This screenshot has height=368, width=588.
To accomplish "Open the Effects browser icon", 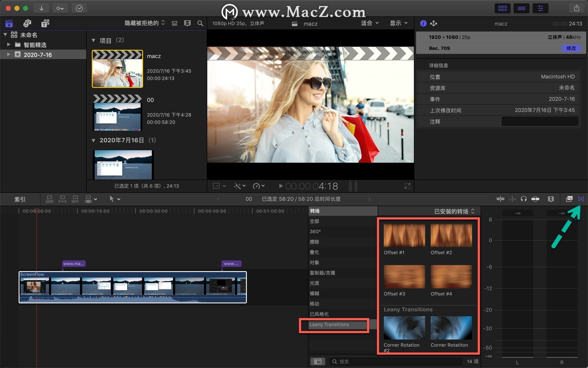I will click(x=569, y=199).
